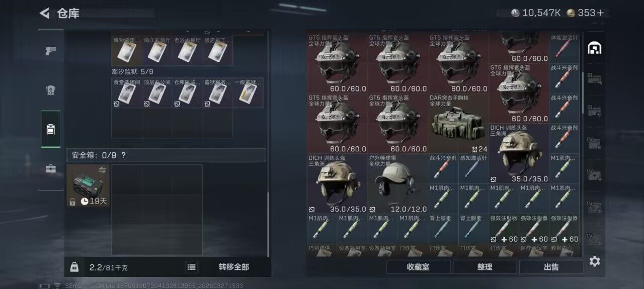
Task: Toggle list view icon next to 转移全部
Action: click(x=192, y=267)
